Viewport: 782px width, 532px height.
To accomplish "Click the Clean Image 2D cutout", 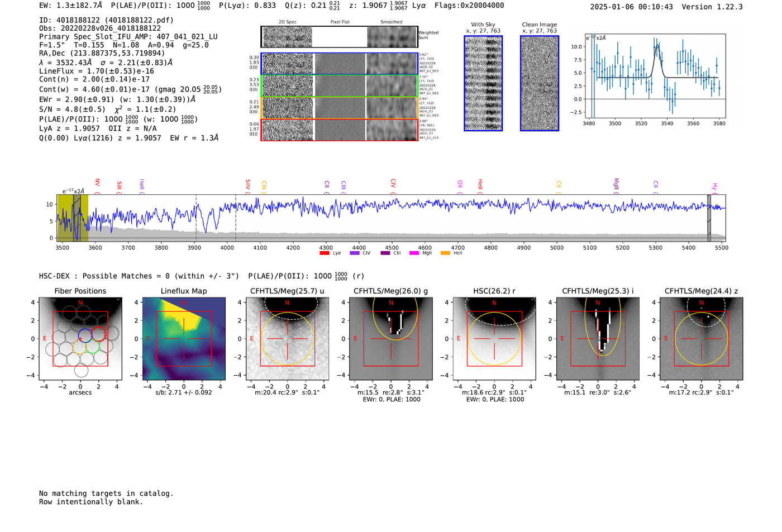I will pyautogui.click(x=540, y=83).
